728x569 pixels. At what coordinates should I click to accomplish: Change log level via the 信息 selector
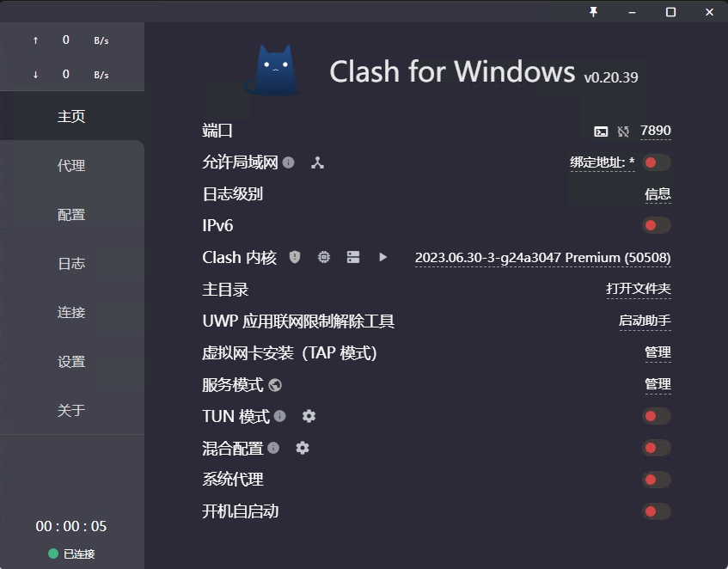658,194
